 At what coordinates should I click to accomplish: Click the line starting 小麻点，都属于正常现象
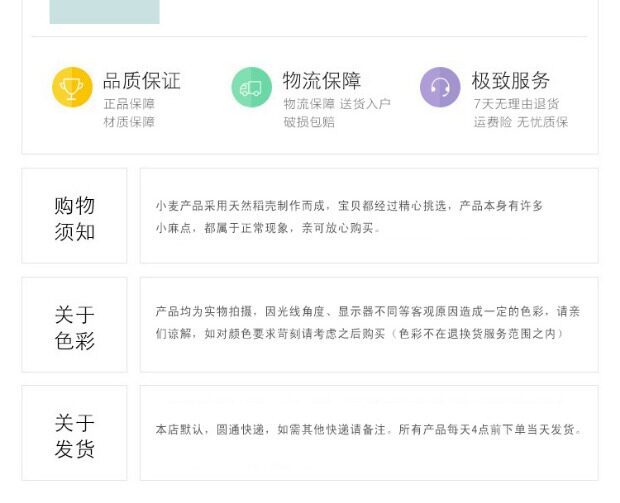point(268,228)
